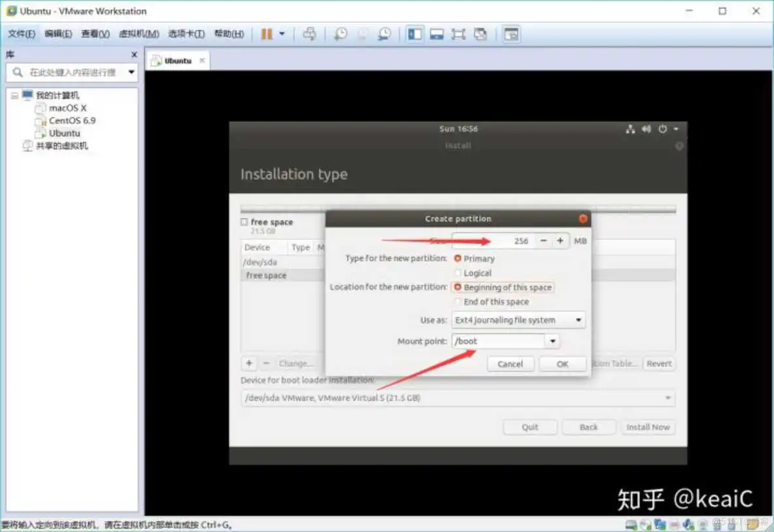
Task: Open the boot loader device dropdown
Action: click(x=667, y=397)
